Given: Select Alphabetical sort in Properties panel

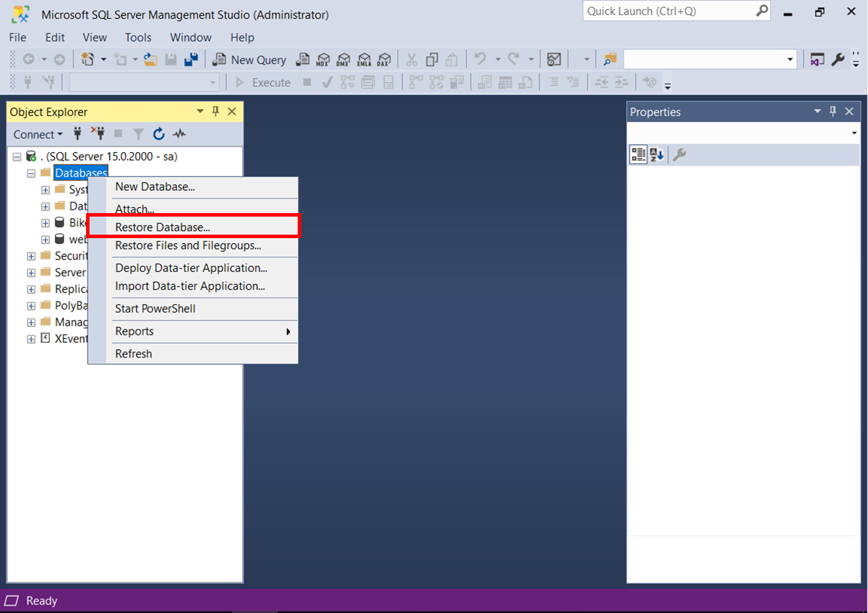Looking at the screenshot, I should 657,155.
